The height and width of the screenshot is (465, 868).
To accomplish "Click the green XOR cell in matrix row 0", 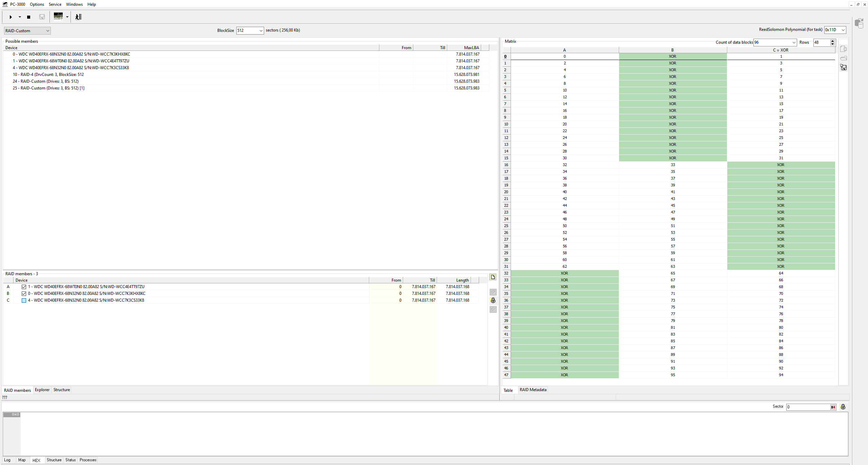I will click(x=673, y=57).
